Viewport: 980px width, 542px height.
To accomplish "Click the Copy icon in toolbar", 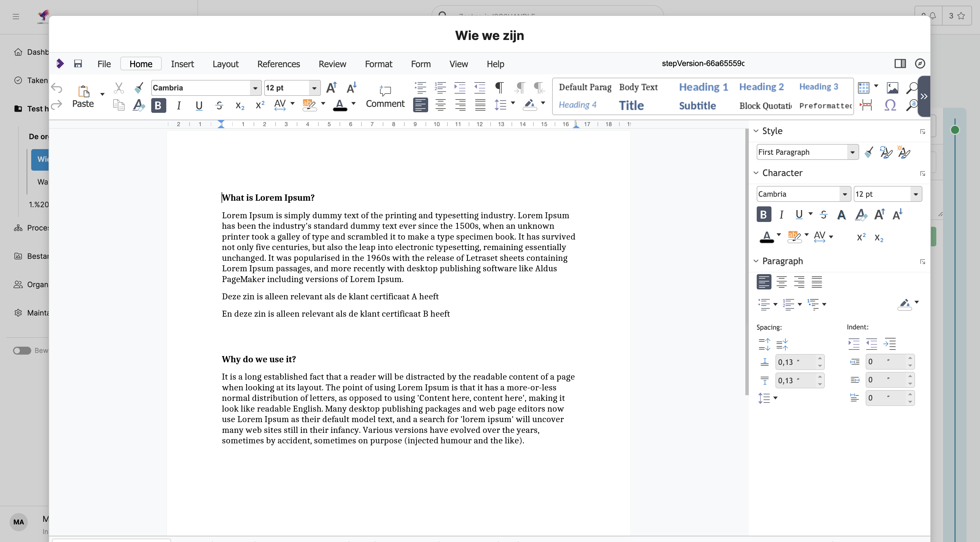I will pyautogui.click(x=119, y=105).
